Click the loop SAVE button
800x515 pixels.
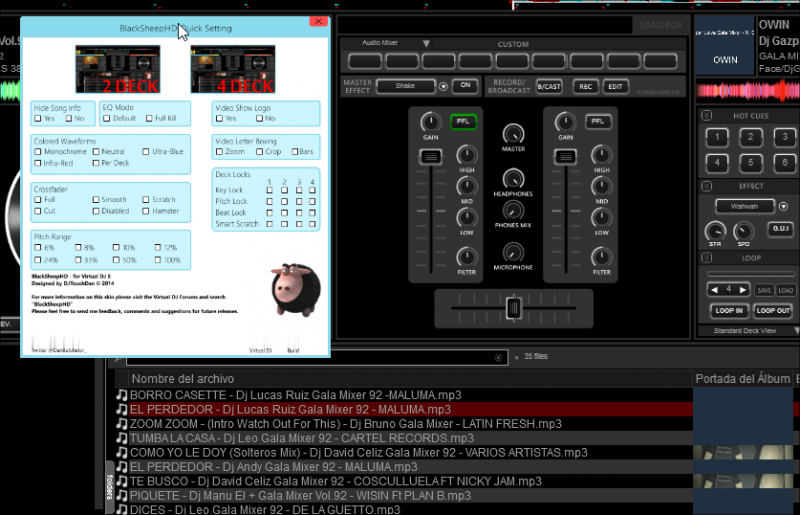(764, 290)
